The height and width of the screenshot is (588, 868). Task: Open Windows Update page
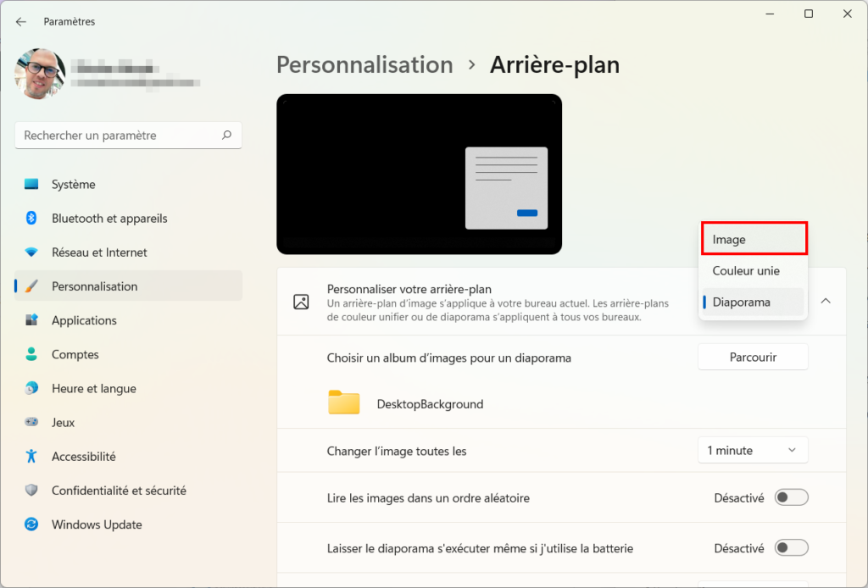129,524
